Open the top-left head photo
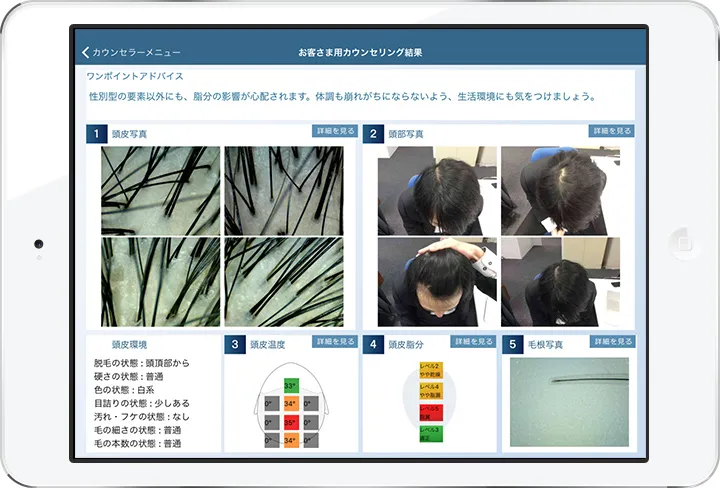Viewport: 720px width, 488px height. [437, 190]
